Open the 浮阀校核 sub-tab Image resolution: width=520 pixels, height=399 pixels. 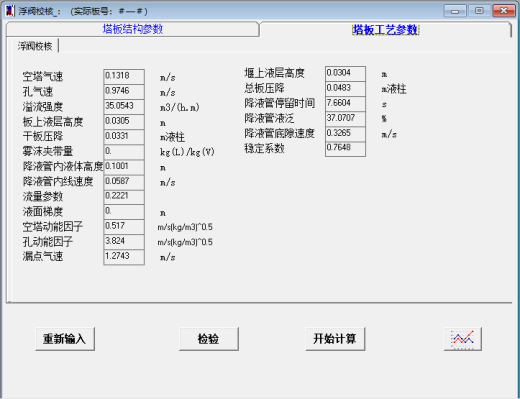click(35, 46)
